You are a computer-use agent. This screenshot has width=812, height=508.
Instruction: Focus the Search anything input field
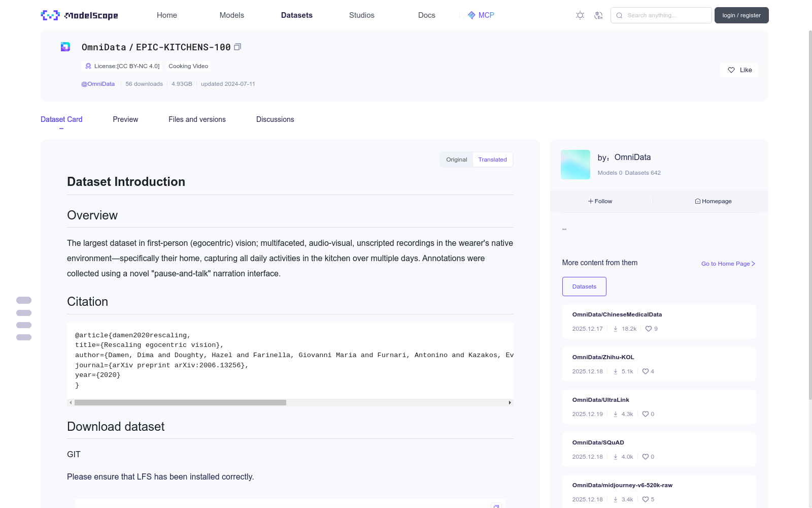click(661, 15)
